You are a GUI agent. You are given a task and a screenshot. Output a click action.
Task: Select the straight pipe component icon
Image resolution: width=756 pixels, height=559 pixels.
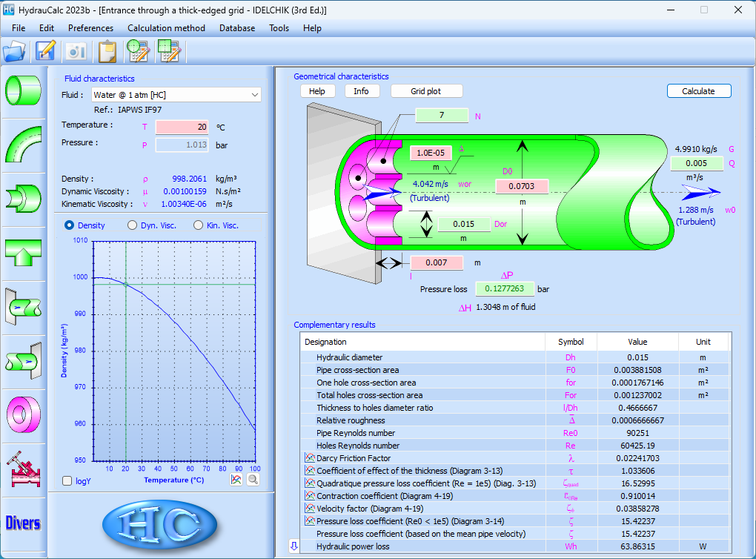pos(23,90)
